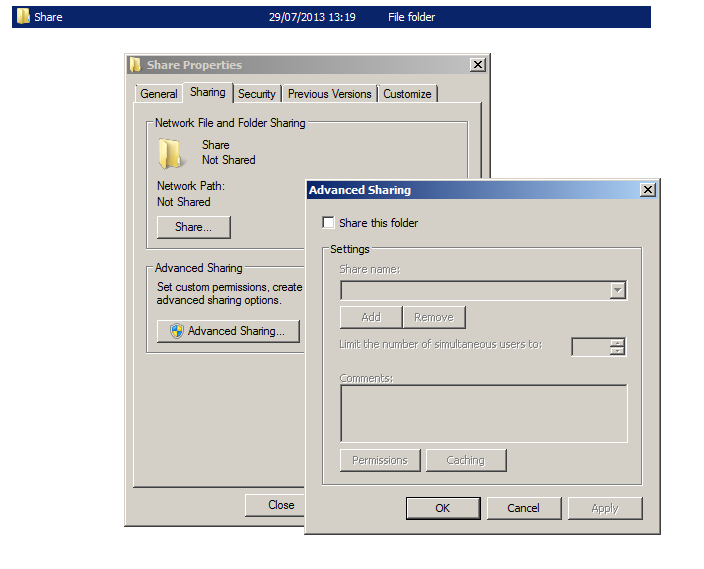Click the shield icon on Advanced Sharing button

coord(176,331)
